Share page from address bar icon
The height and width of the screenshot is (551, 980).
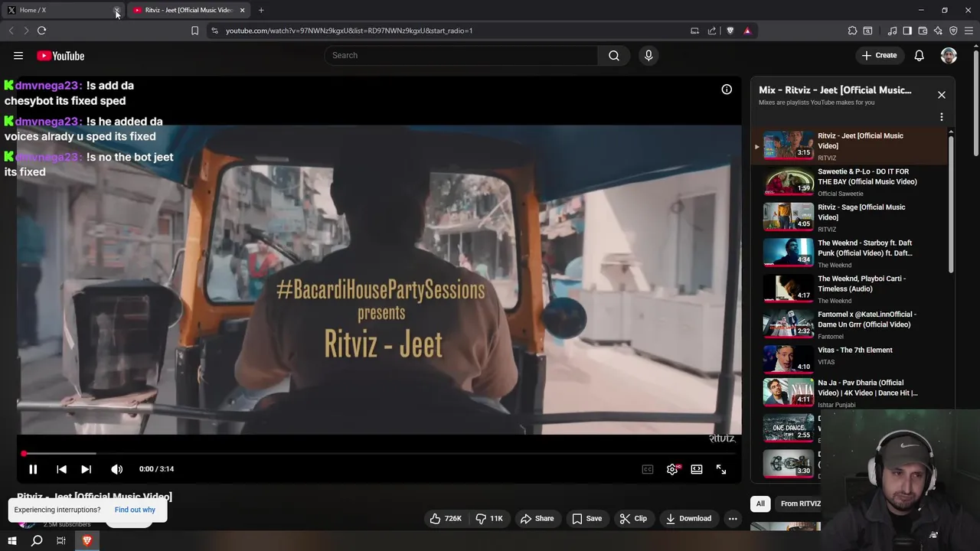712,31
